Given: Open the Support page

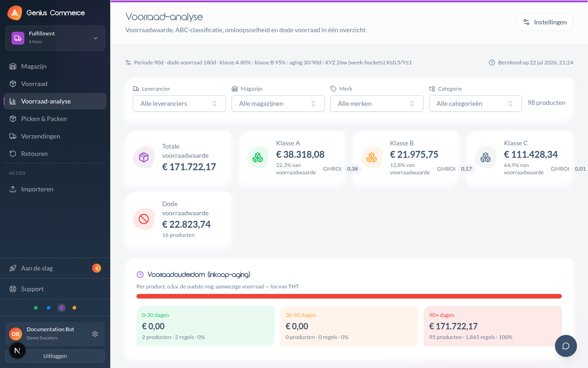Looking at the screenshot, I should tap(55, 289).
